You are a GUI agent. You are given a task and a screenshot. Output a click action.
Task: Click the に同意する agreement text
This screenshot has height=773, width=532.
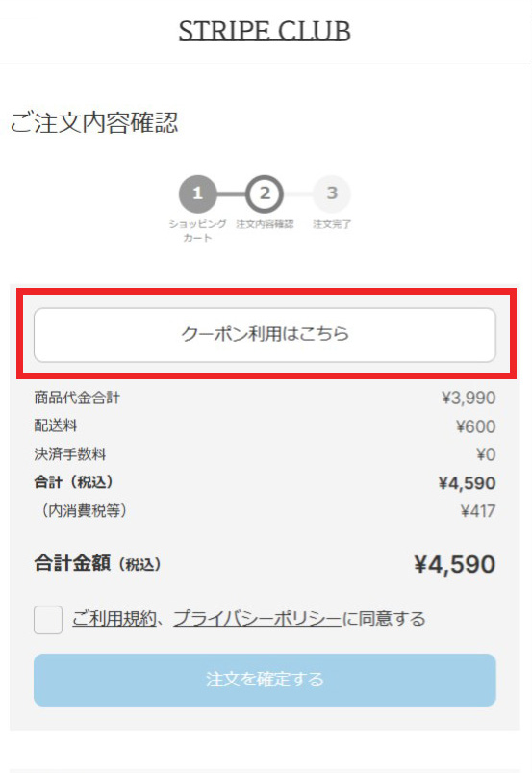[x=384, y=618]
